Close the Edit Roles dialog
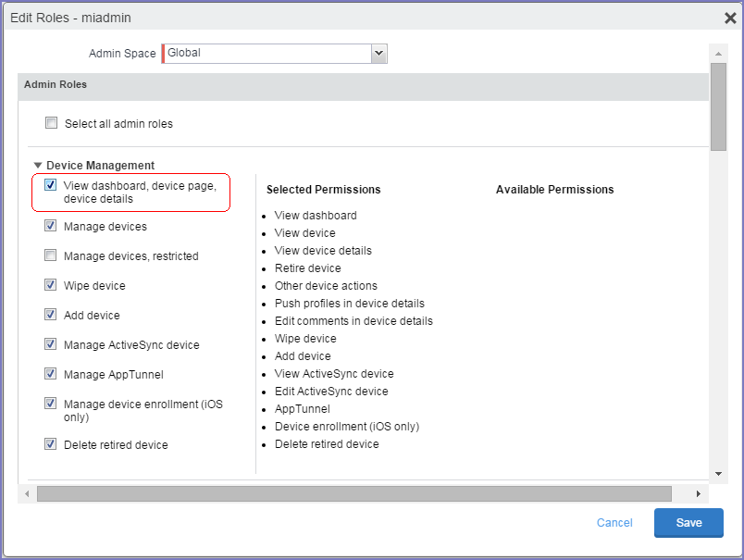744x560 pixels. [x=730, y=18]
